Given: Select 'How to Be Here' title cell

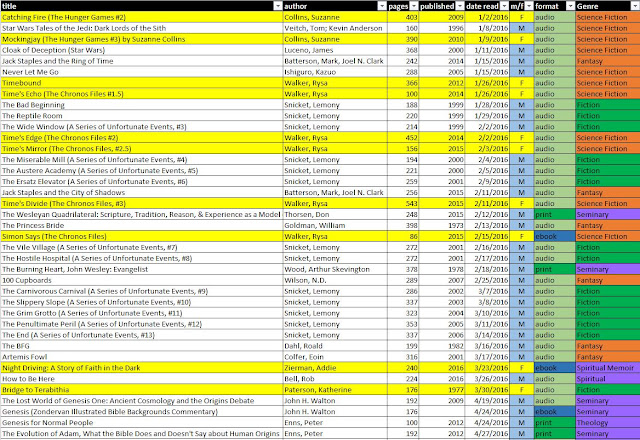Looking at the screenshot, I should point(142,379).
